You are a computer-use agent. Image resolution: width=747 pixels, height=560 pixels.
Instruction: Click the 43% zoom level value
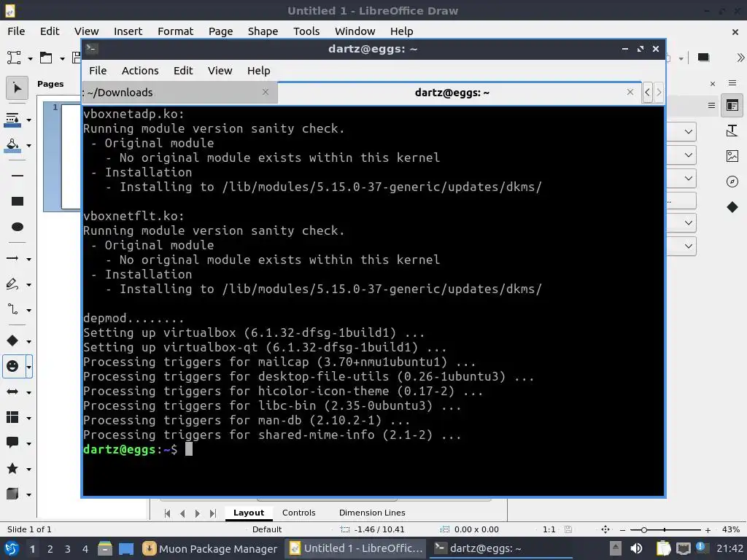(731, 529)
